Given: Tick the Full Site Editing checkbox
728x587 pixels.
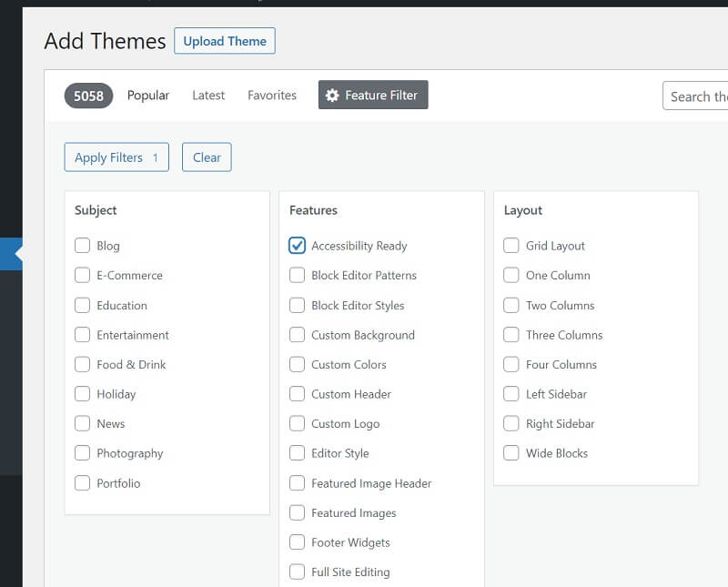Looking at the screenshot, I should coord(298,572).
